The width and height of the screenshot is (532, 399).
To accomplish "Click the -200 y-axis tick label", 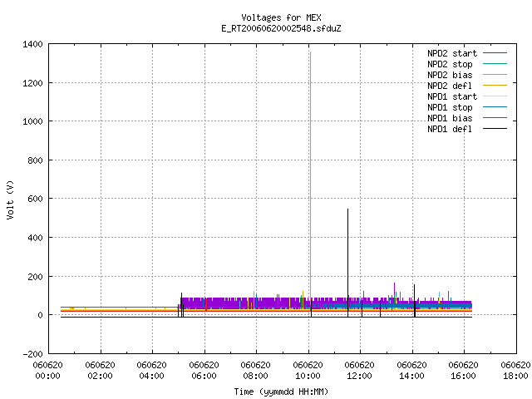I will (x=32, y=354).
